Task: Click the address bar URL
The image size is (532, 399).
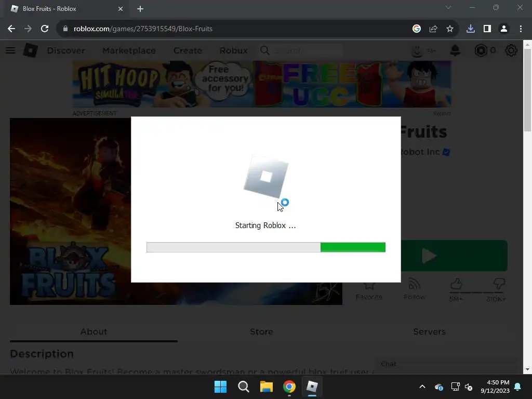Action: click(143, 29)
